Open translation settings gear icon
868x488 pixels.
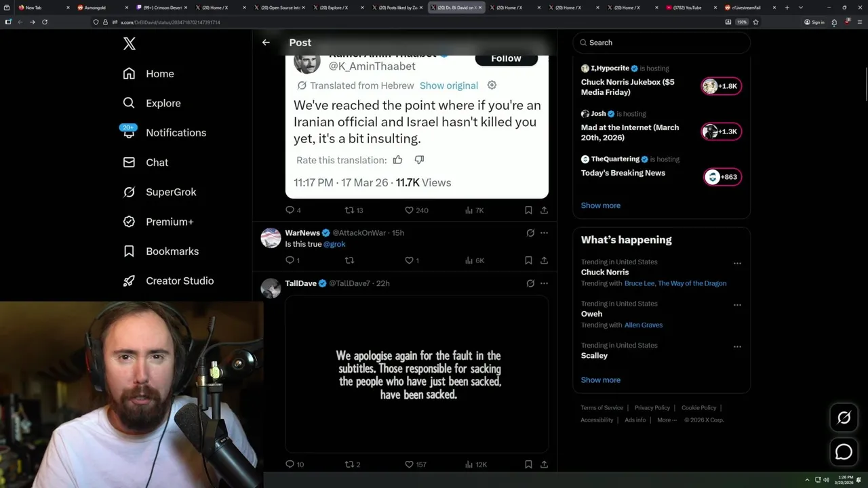(492, 85)
